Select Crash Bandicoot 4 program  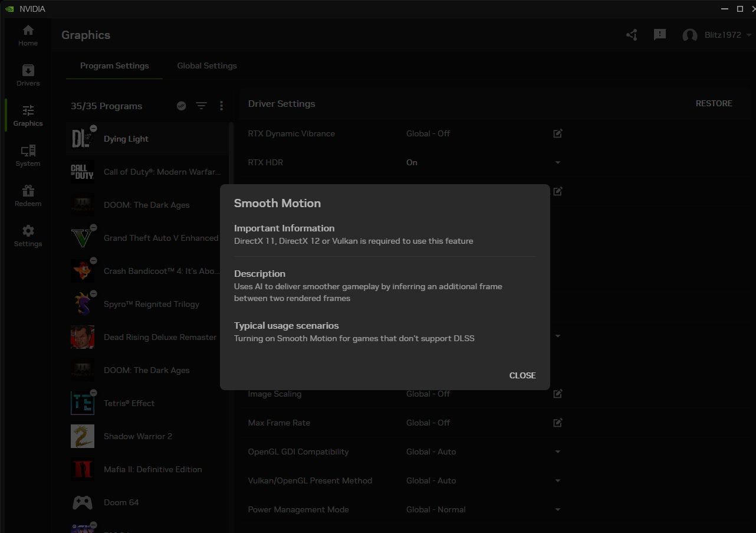click(x=147, y=271)
